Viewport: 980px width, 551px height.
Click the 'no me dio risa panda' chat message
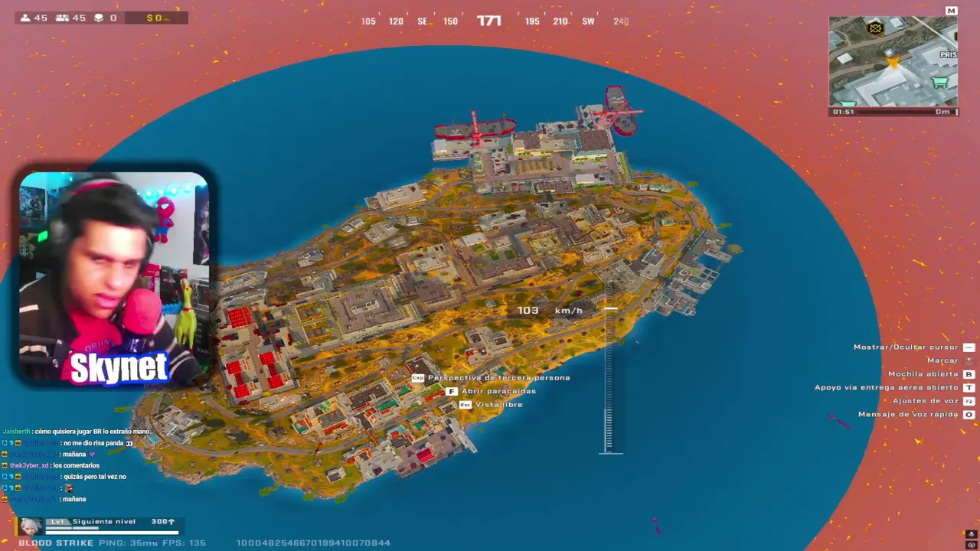pyautogui.click(x=93, y=443)
